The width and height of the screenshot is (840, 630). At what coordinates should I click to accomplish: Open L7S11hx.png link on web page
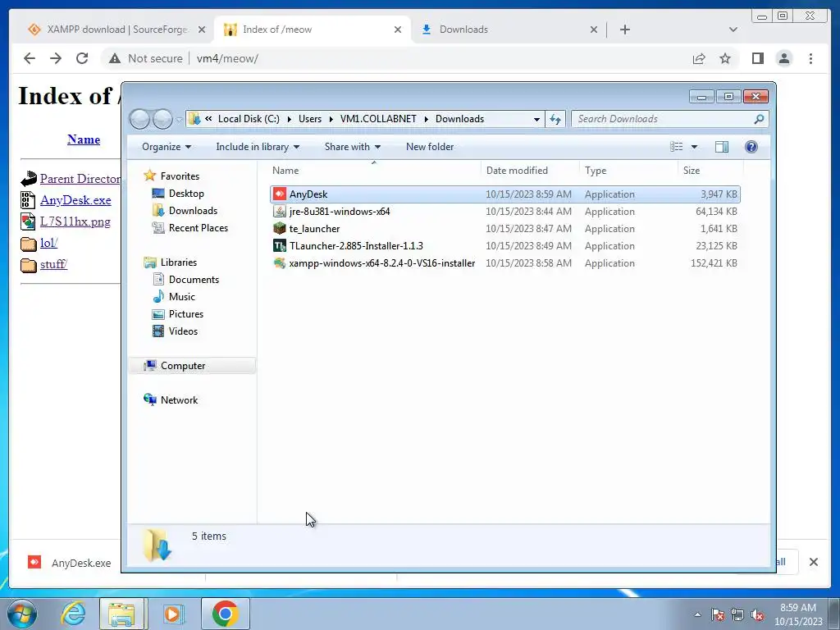click(x=75, y=221)
